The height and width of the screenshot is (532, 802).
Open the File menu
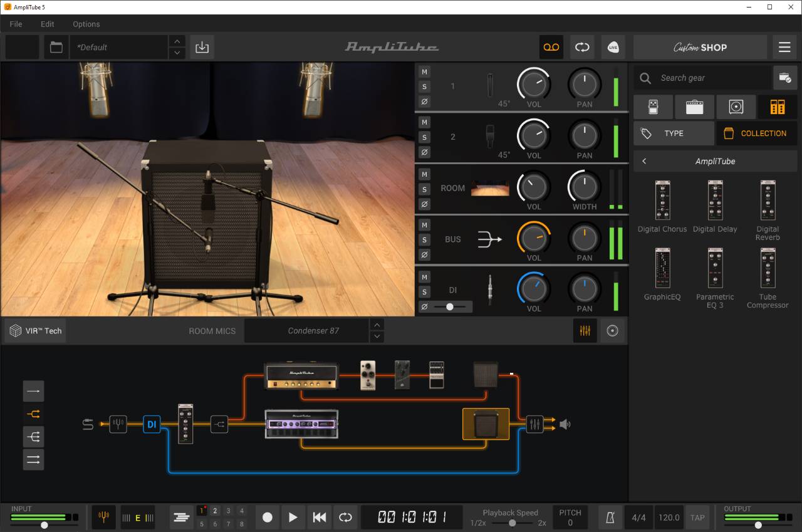(16, 24)
